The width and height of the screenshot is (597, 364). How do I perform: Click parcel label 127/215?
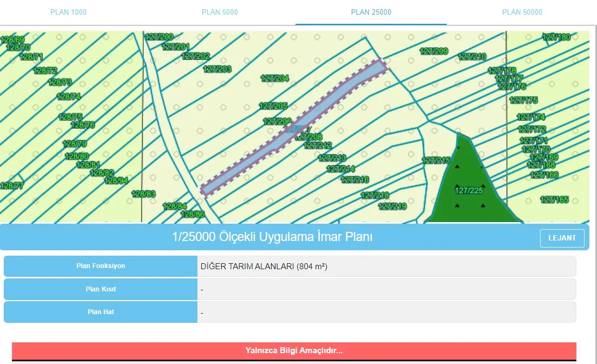click(x=436, y=160)
